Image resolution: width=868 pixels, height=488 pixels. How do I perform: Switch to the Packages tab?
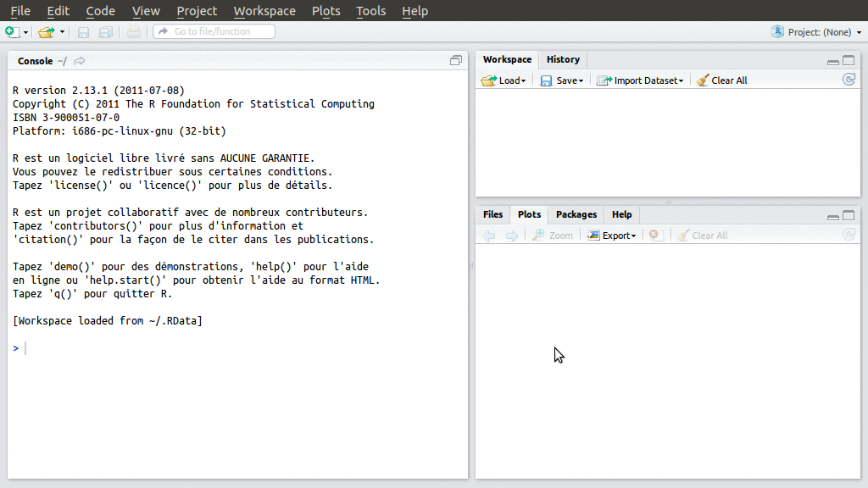click(576, 214)
